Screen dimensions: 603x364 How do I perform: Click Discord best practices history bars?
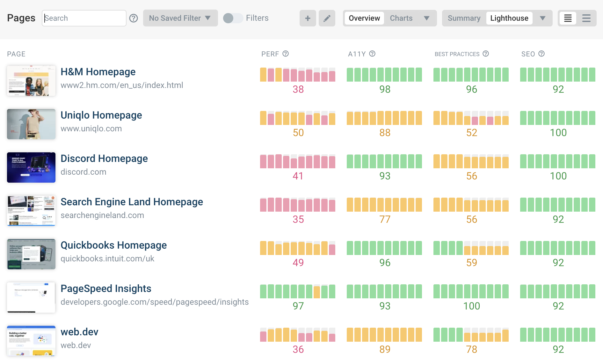click(x=471, y=161)
